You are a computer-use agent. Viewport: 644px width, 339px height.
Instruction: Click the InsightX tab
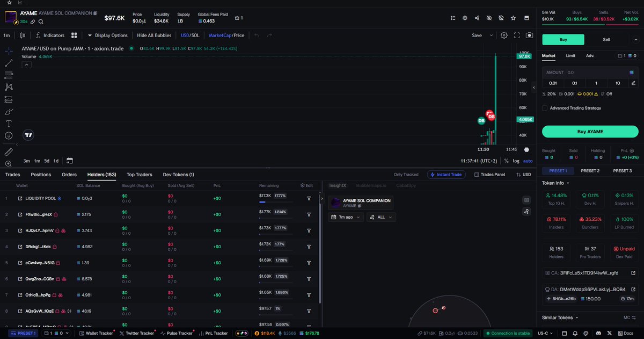coord(338,185)
